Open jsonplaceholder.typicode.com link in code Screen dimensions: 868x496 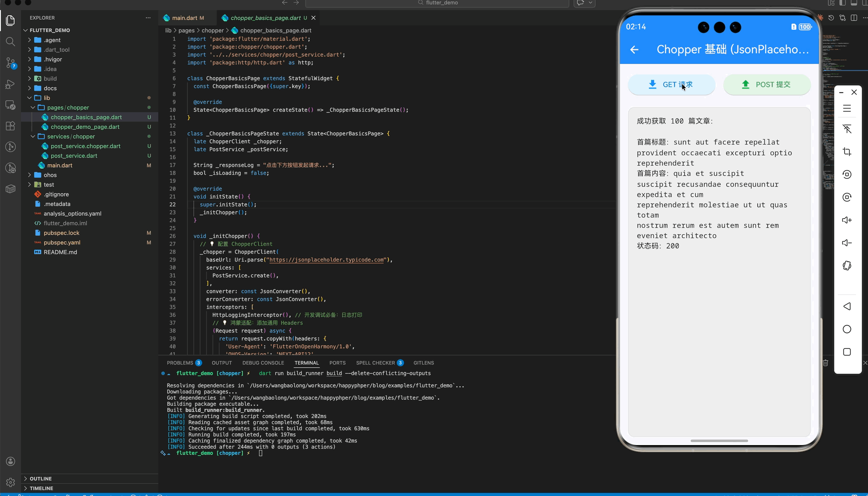[x=326, y=260]
